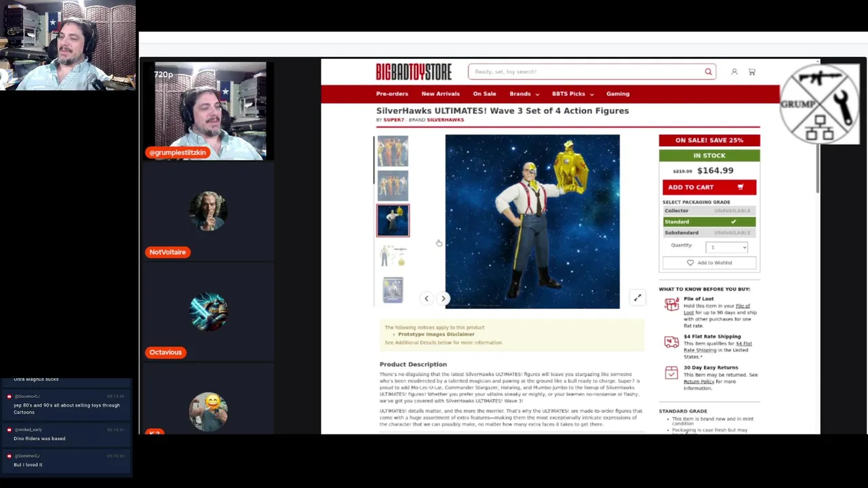868x488 pixels.
Task: Click chat message 'Dino Riders was based'
Action: [x=39, y=439]
